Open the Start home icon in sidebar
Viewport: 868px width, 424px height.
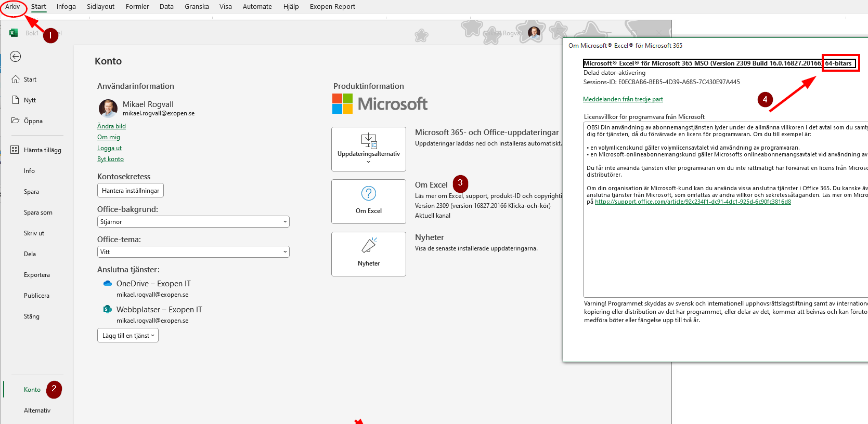click(x=16, y=79)
